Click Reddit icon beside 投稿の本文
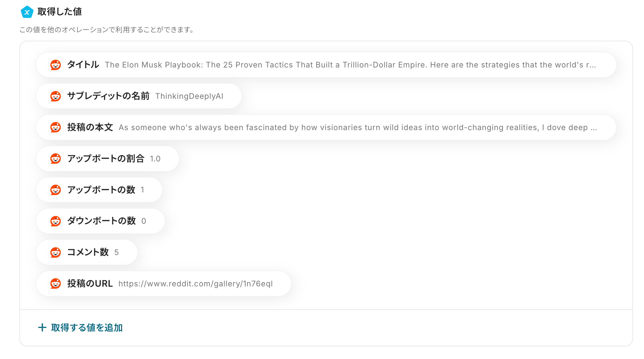 click(56, 128)
